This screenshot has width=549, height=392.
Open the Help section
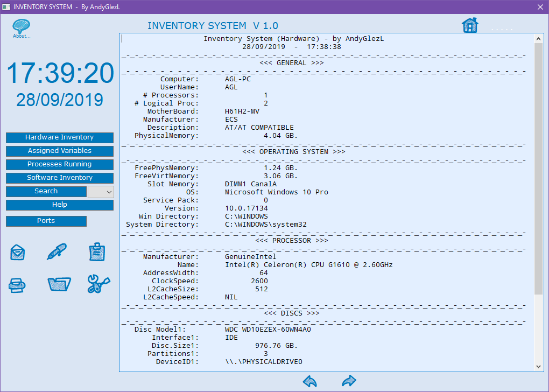[x=59, y=205]
